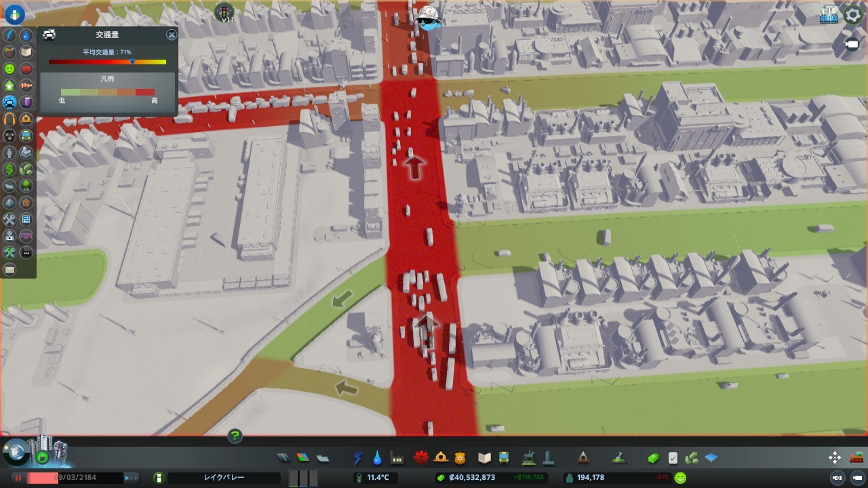
Task: Open the Public Transport build menu
Action: 504,458
